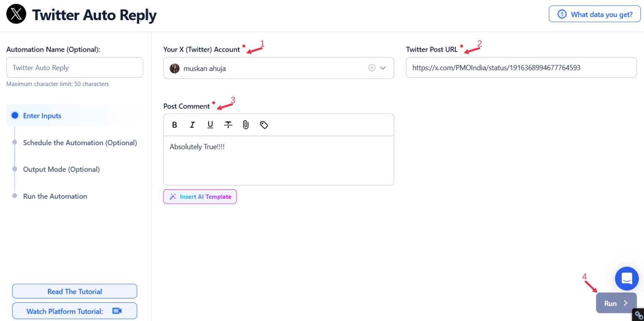Clear the selected muskan ahuja account
Image resolution: width=644 pixels, height=321 pixels.
[371, 68]
